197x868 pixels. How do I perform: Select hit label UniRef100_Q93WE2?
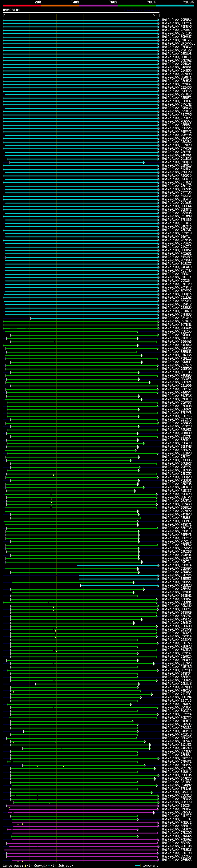(x=177, y=111)
